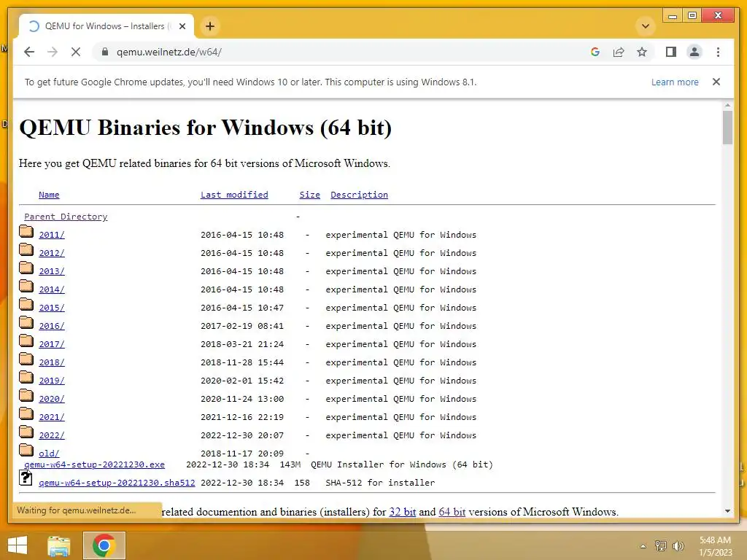This screenshot has height=560, width=747.
Task: Open the Windows Start menu
Action: point(18,545)
